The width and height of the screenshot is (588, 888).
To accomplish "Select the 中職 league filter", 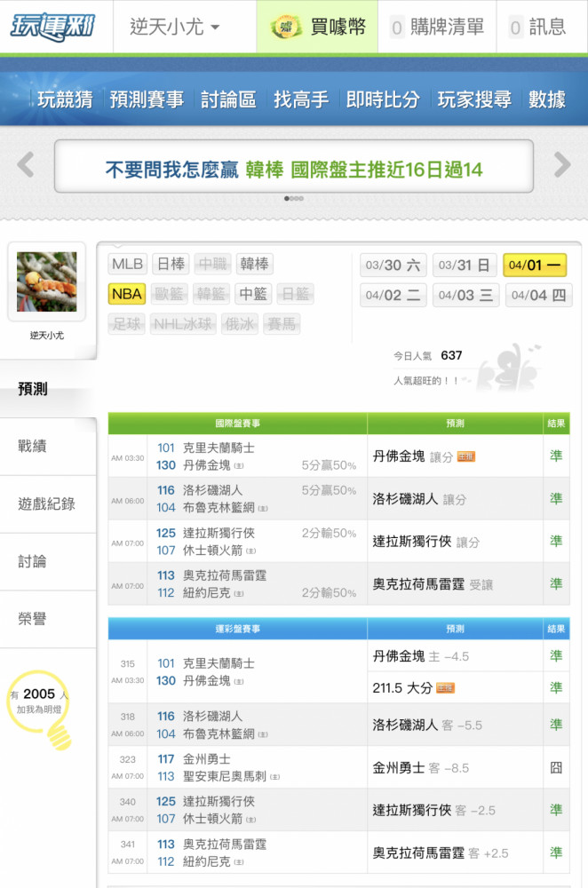I will [x=213, y=264].
